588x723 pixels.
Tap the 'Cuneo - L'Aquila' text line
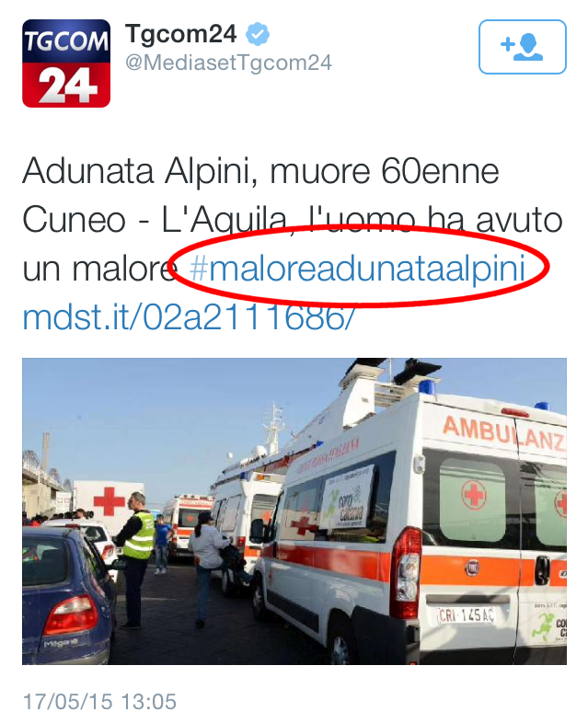(155, 220)
